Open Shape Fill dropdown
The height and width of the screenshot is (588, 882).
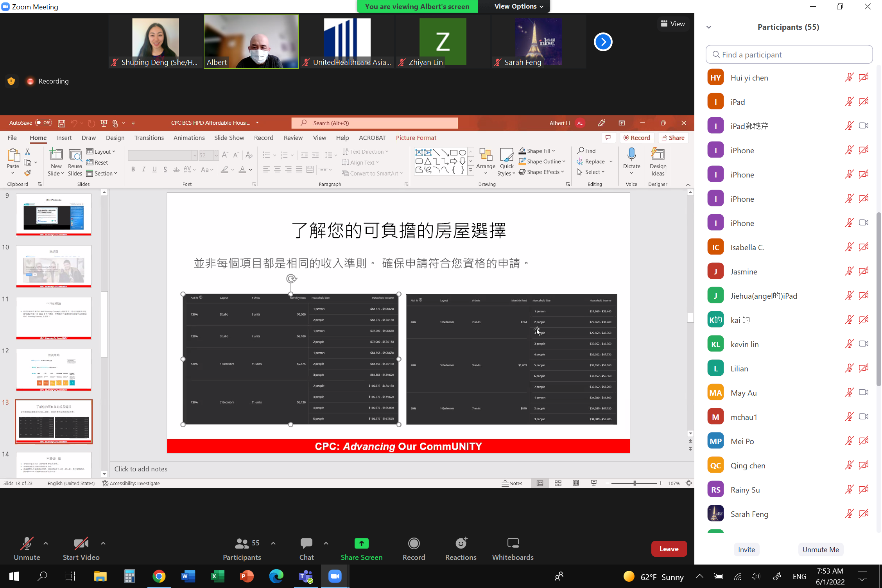(x=537, y=151)
